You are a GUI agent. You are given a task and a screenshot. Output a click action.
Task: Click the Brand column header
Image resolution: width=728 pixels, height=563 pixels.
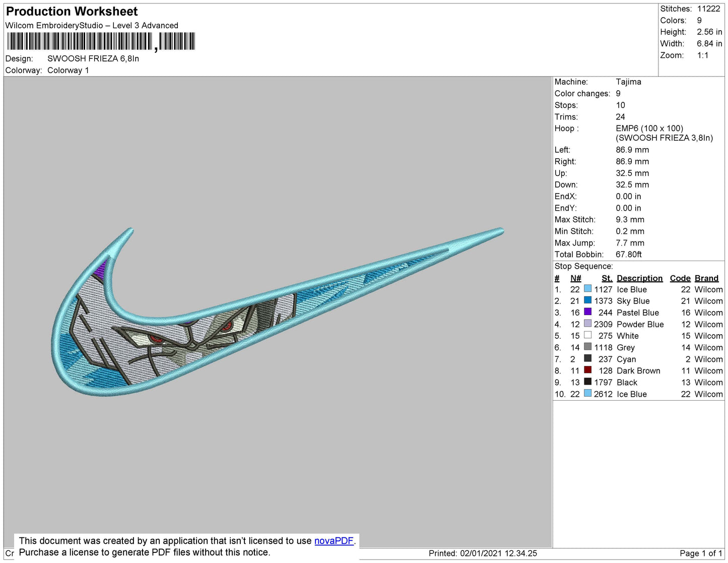pyautogui.click(x=706, y=278)
